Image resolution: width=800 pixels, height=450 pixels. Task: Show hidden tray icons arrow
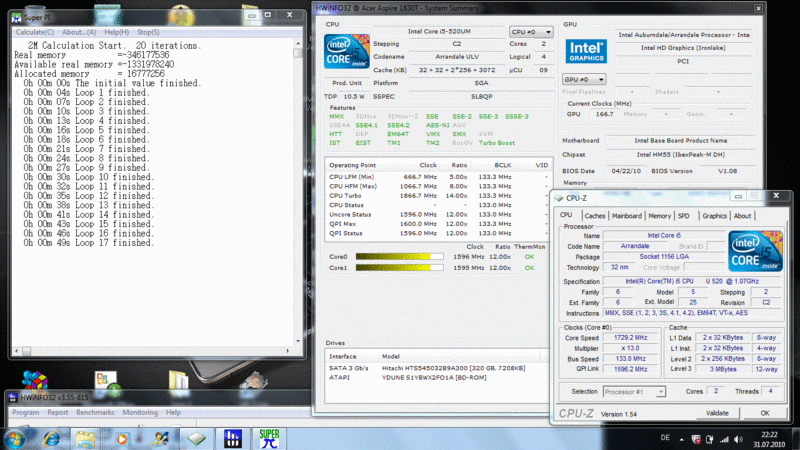682,439
